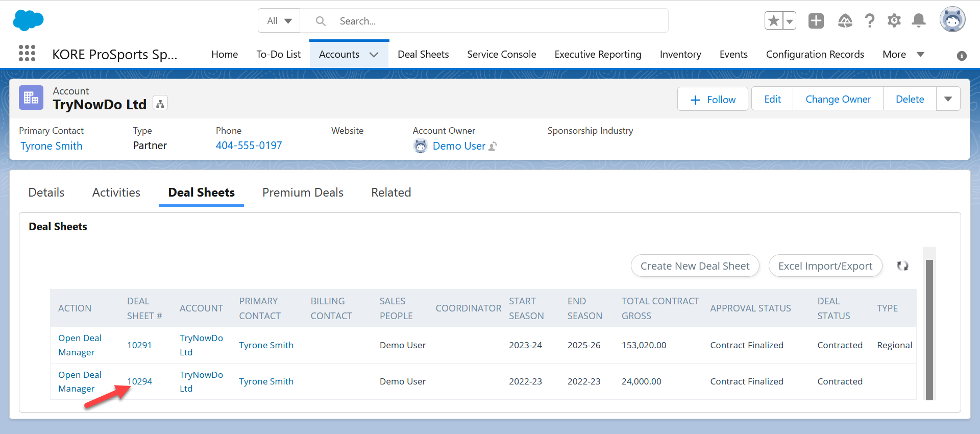Follow the TryNowDo Ltd account

713,99
